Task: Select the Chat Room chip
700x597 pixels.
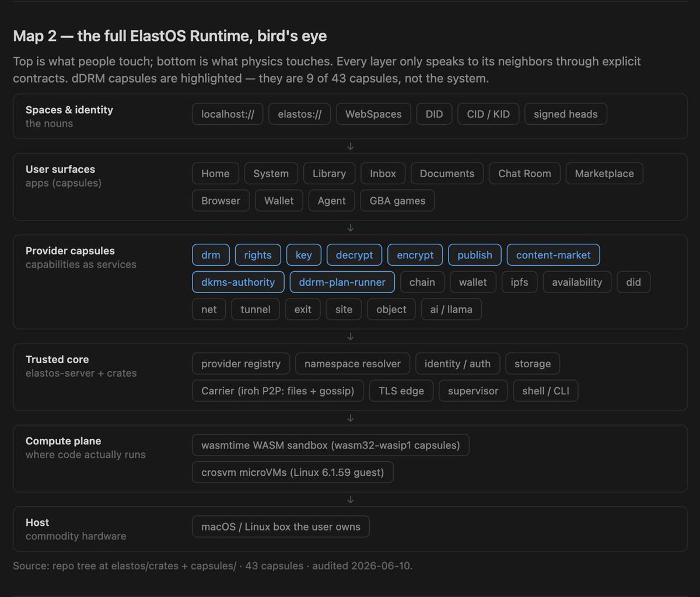Action: pos(524,173)
